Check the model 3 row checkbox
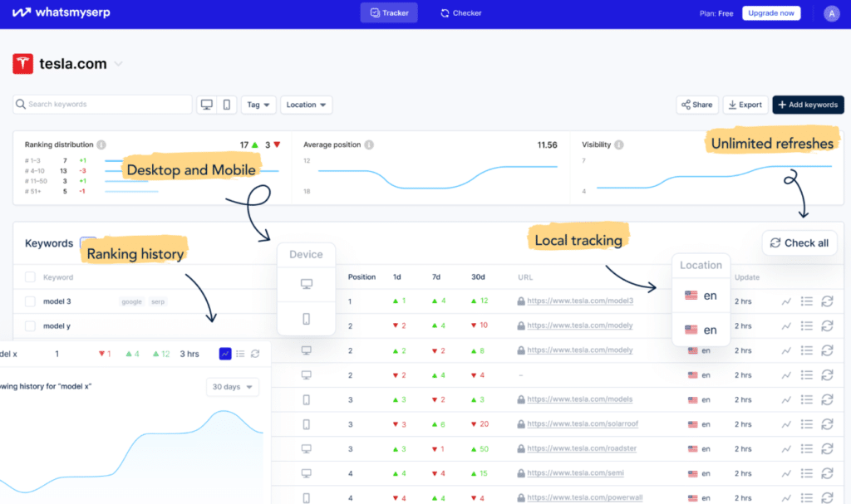 pos(30,301)
